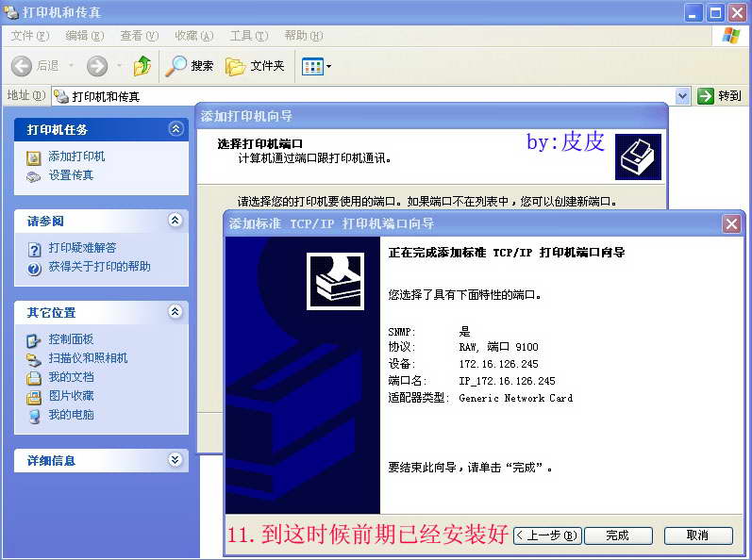Open 我的电脑 link
The height and width of the screenshot is (560, 752).
click(71, 415)
